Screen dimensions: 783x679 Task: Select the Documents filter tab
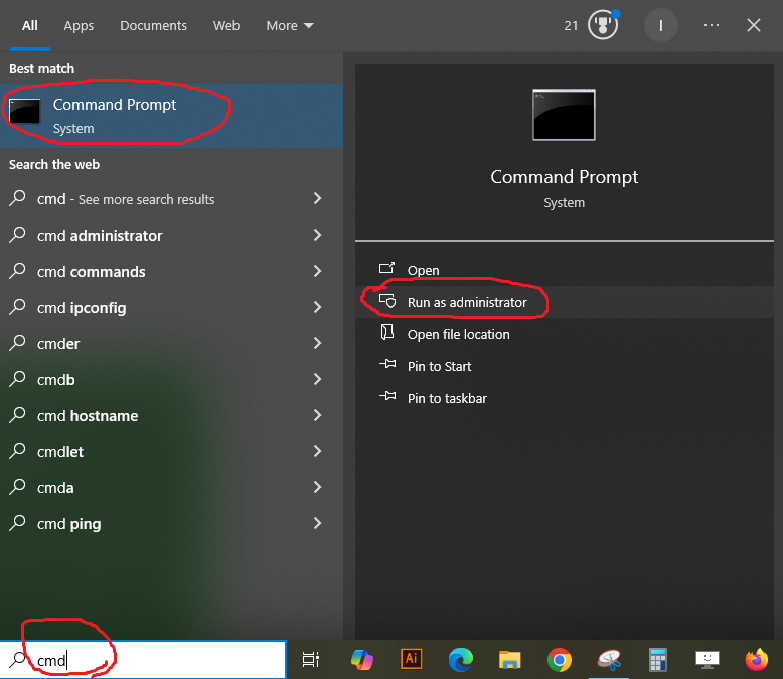point(153,25)
